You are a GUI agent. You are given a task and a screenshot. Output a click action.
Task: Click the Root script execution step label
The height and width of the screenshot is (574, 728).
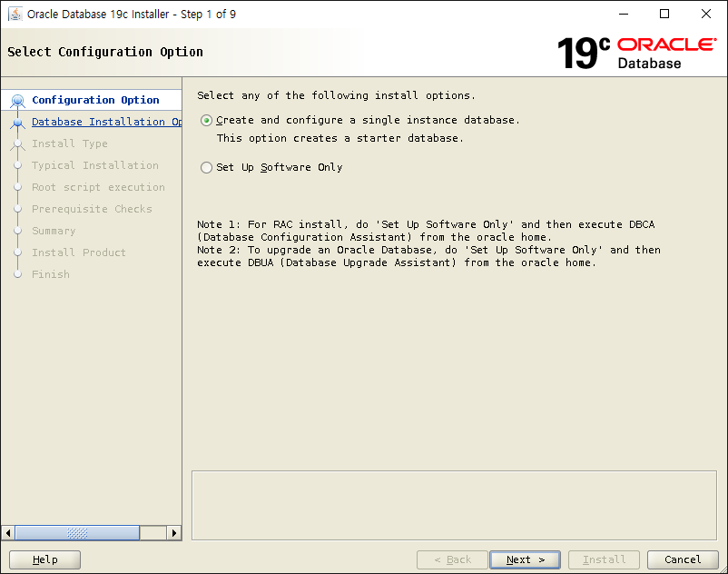click(98, 187)
